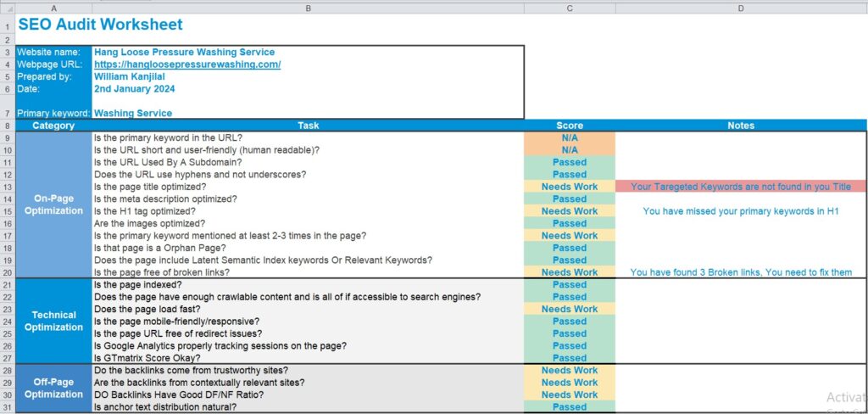
Task: Click column A header
Action: [53, 8]
